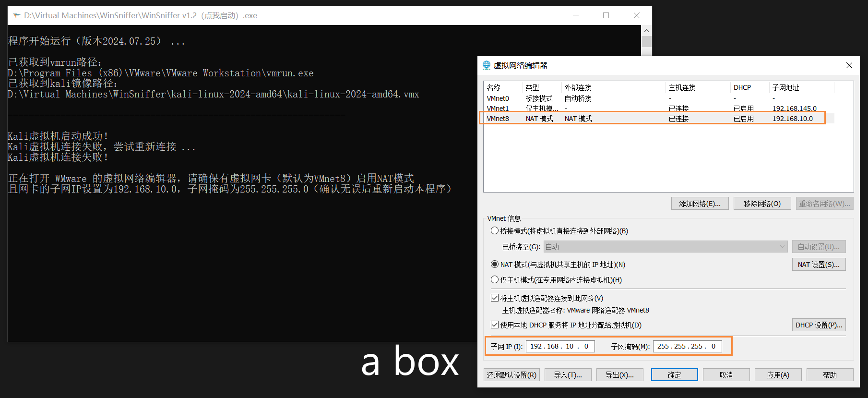Open the Bridged to (G) dropdown
This screenshot has width=868, height=398.
pyautogui.click(x=666, y=247)
